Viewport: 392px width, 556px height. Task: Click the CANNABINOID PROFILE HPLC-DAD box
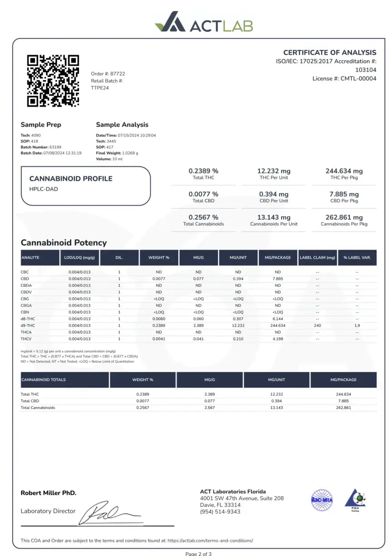coord(86,186)
